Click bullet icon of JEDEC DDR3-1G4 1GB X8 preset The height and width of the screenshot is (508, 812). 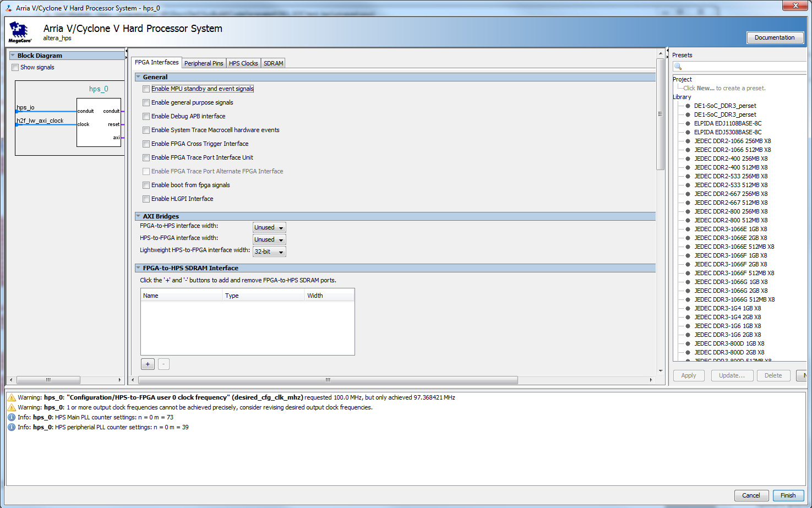click(x=688, y=308)
